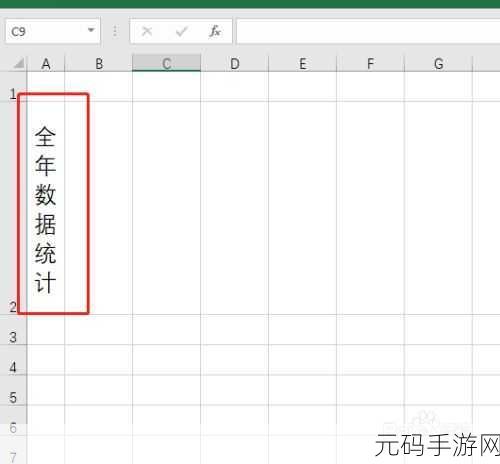Select row 5 header

click(13, 390)
